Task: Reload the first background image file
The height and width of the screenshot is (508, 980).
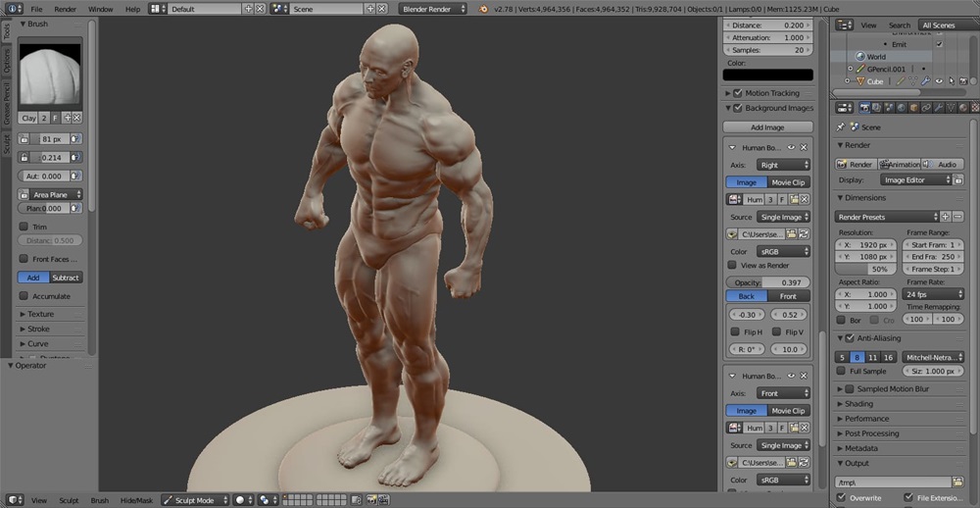Action: [x=804, y=233]
